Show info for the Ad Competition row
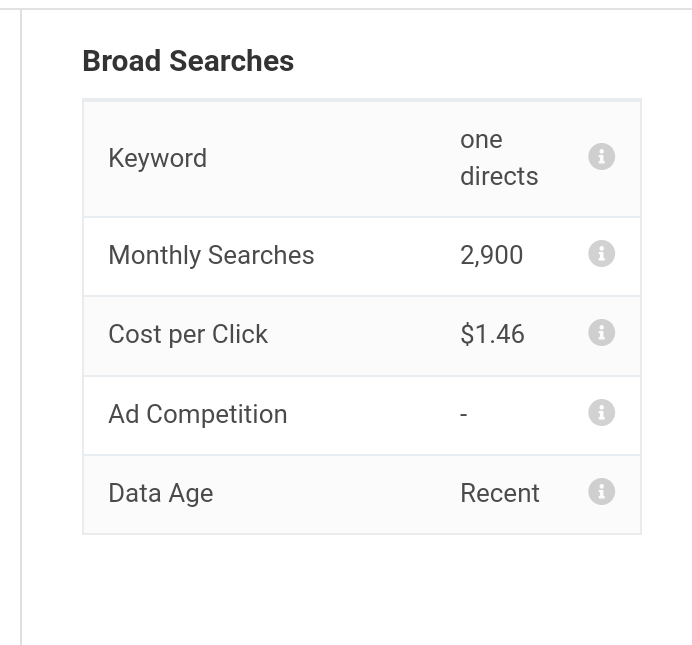The width and height of the screenshot is (692, 645). click(x=602, y=412)
